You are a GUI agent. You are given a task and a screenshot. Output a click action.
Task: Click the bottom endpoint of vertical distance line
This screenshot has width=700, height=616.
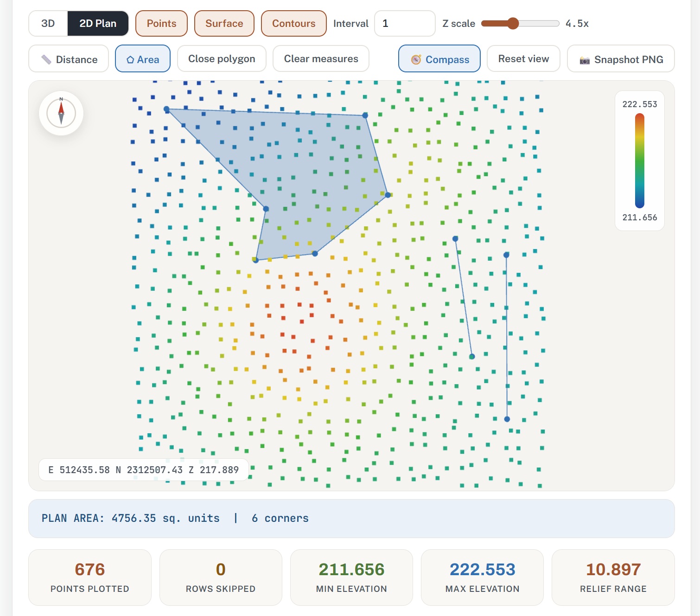(507, 419)
